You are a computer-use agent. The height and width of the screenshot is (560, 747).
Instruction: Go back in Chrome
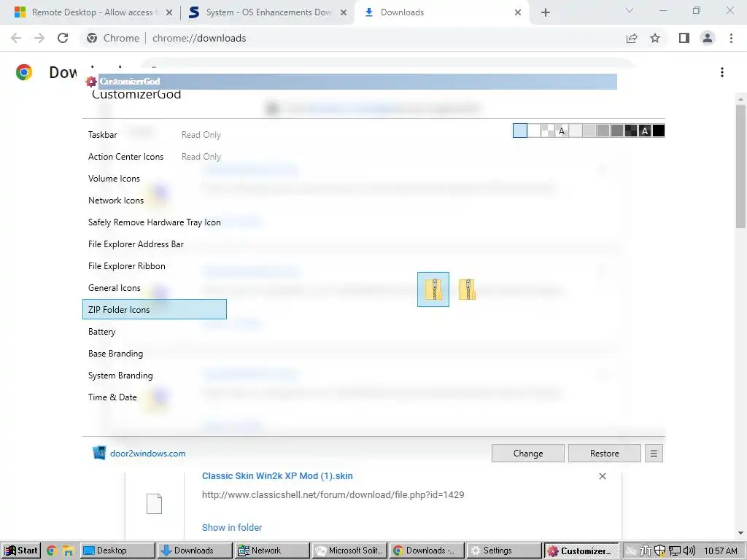point(16,38)
